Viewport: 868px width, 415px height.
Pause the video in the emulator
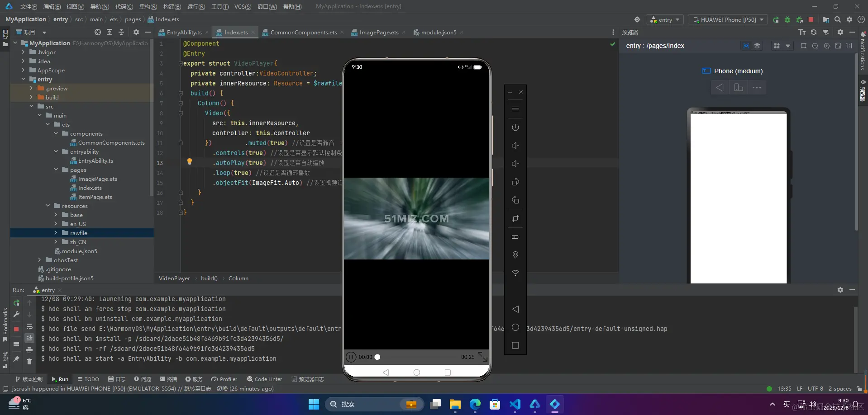coord(351,357)
